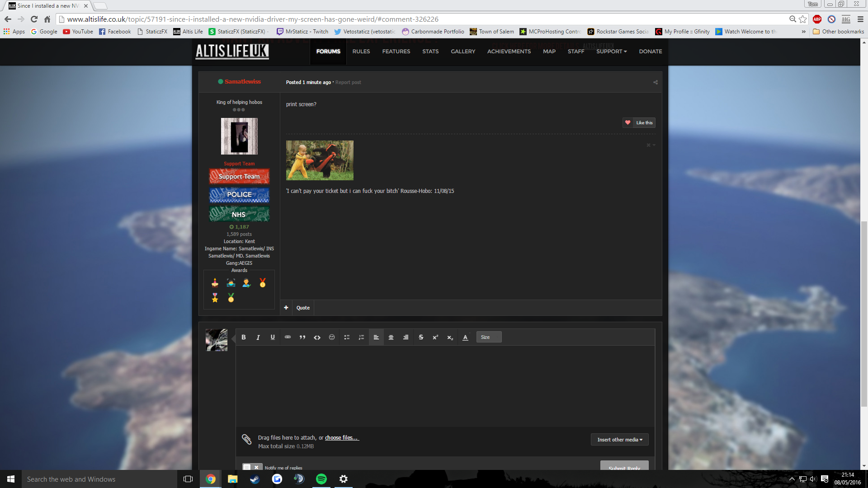This screenshot has height=488, width=868.
Task: Toggle Notify me of replies switch
Action: (x=251, y=467)
